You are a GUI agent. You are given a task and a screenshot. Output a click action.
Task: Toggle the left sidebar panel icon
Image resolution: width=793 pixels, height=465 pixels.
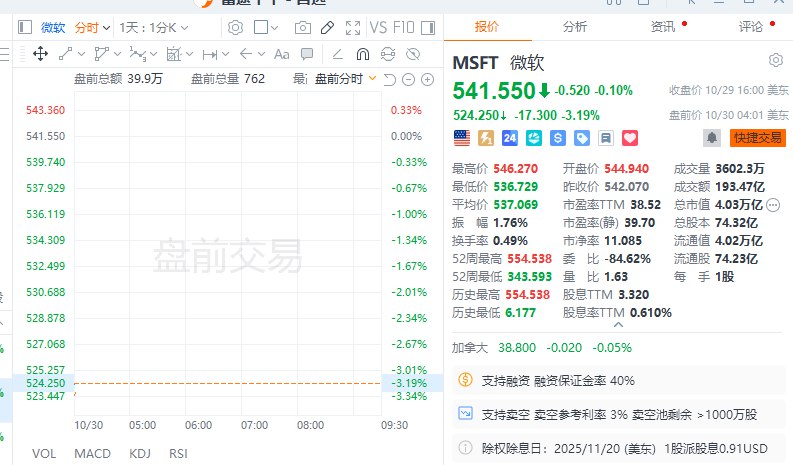[x=25, y=27]
